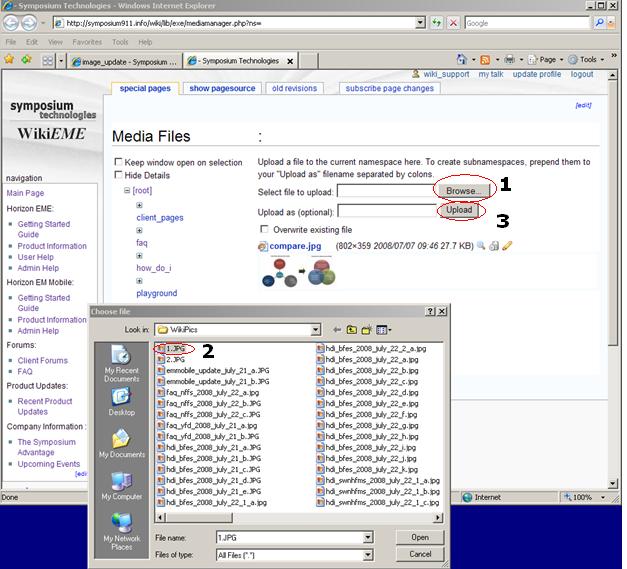Expand the faq namespace node

pyautogui.click(x=139, y=230)
